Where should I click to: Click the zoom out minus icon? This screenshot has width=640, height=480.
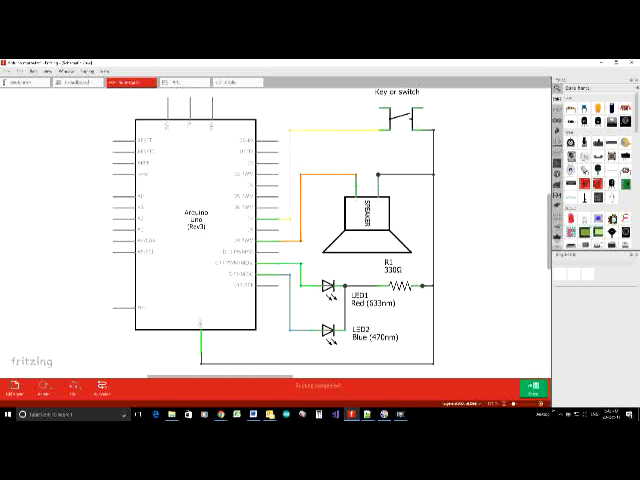pyautogui.click(x=504, y=404)
